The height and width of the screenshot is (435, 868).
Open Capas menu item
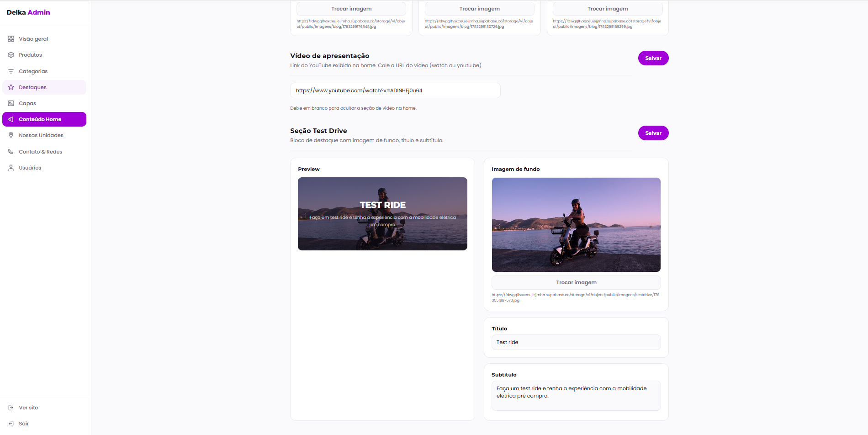44,103
